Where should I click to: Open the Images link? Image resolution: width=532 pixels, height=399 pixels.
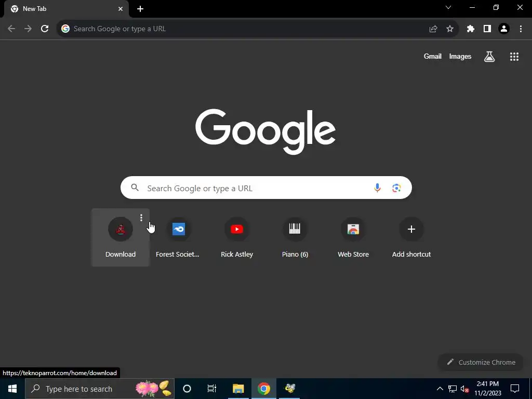point(460,57)
